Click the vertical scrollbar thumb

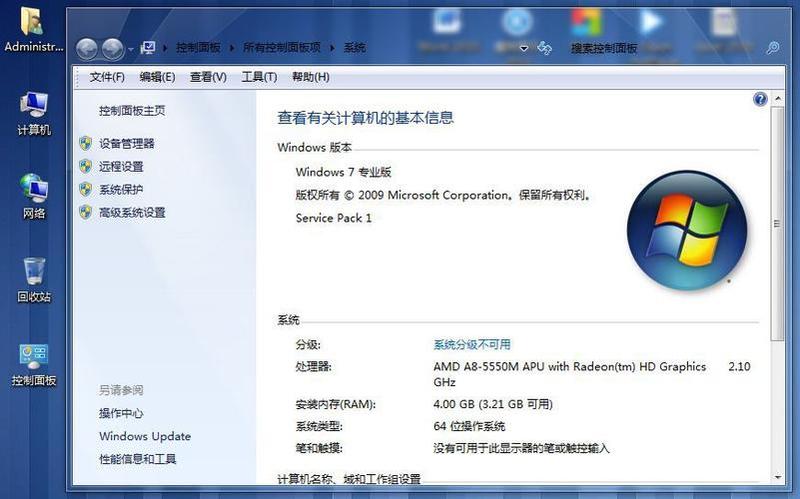click(778, 223)
